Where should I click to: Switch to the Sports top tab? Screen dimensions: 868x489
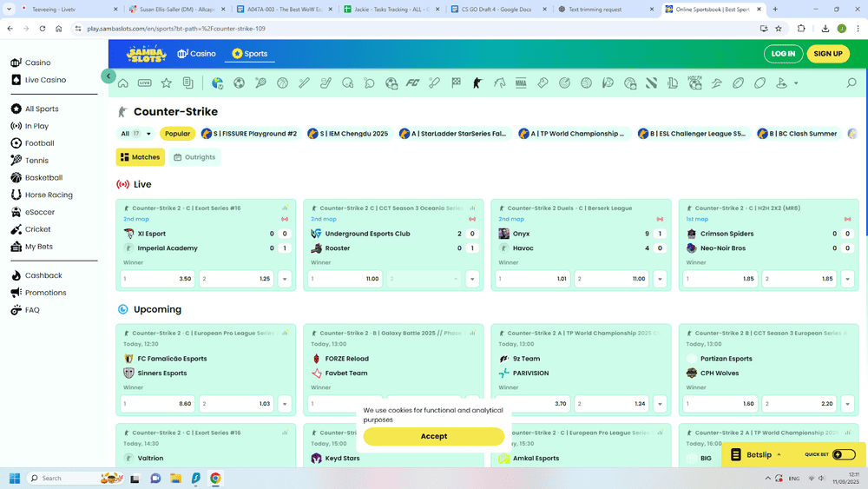click(x=250, y=54)
